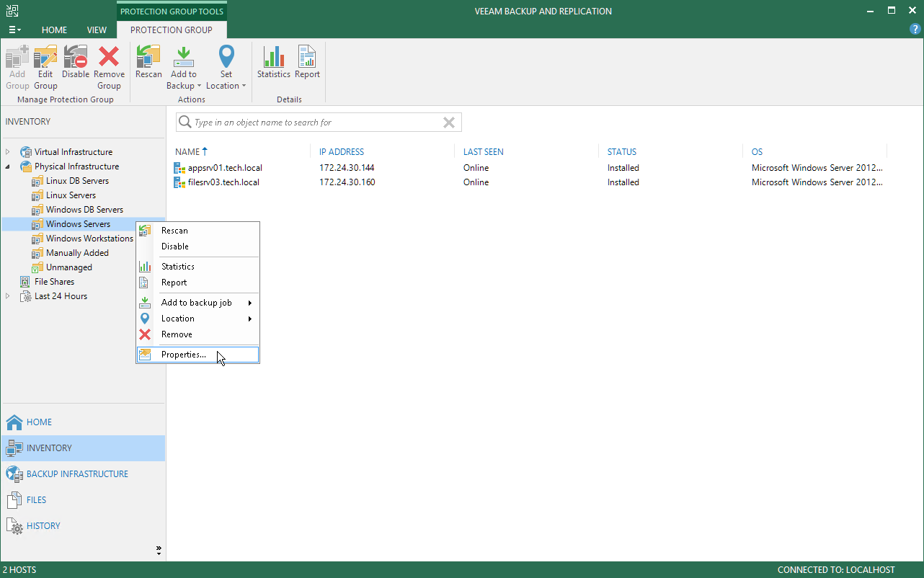The image size is (924, 578).
Task: Select the filesrv03.tech.local host row
Action: pyautogui.click(x=530, y=182)
